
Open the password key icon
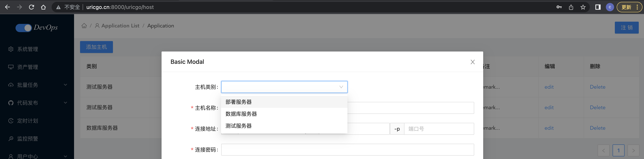point(559,7)
